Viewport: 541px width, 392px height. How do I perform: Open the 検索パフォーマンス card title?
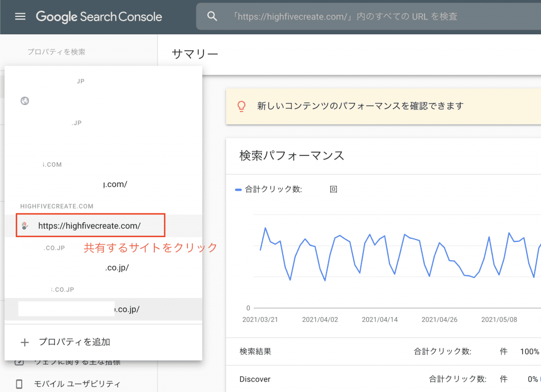(292, 156)
